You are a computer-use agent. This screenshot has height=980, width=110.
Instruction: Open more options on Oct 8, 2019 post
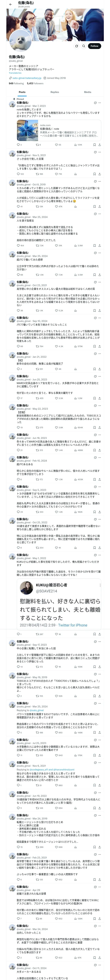tap(100, 181)
